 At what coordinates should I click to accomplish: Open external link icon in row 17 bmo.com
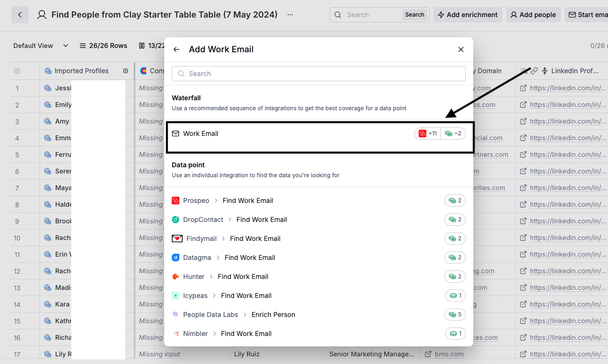(428, 354)
